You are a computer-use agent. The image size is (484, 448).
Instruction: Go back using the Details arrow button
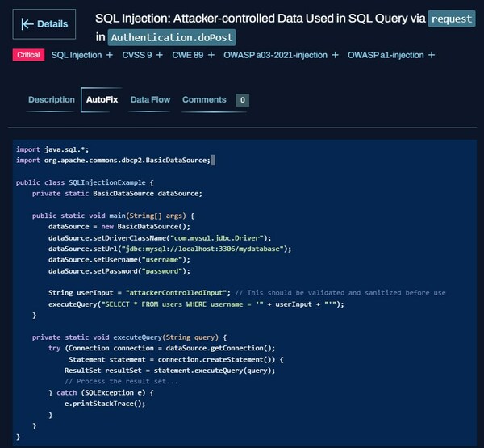click(44, 25)
